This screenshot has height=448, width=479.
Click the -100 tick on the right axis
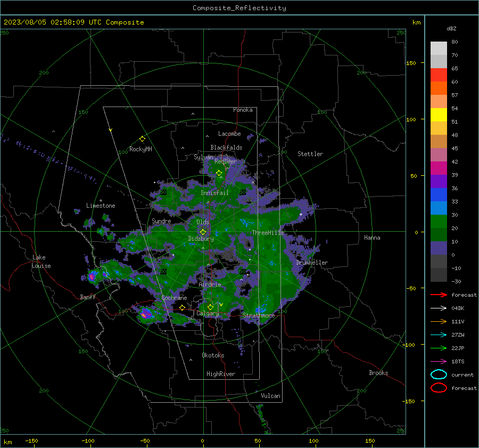click(x=409, y=345)
